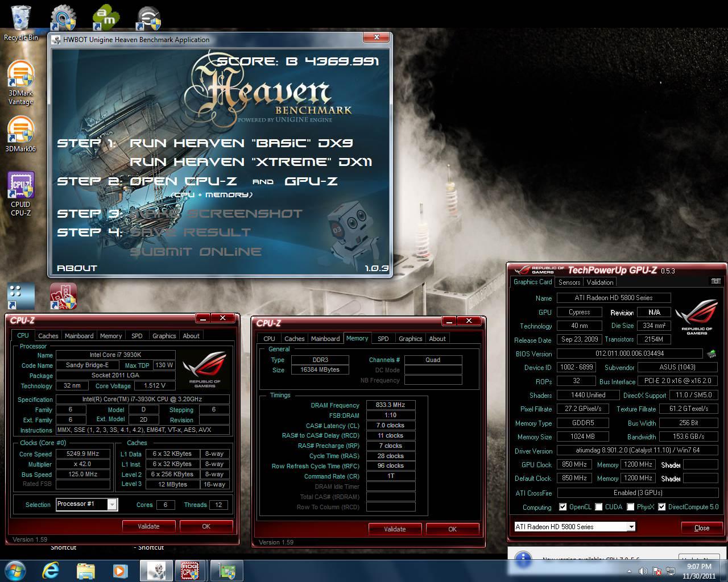Image resolution: width=728 pixels, height=582 pixels.
Task: Open the Action Center flag tray icon
Action: 657,571
